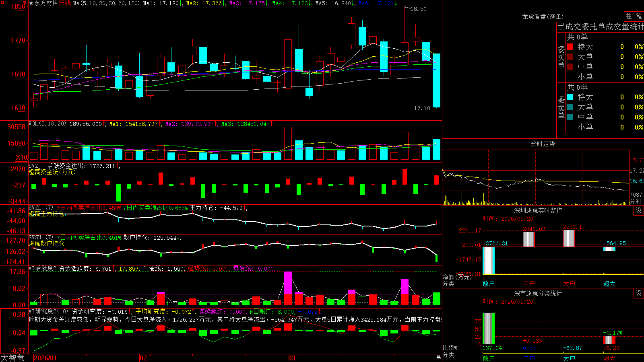Click the red 特大 buy-order color swatch
The image size is (644, 362).
tap(570, 47)
